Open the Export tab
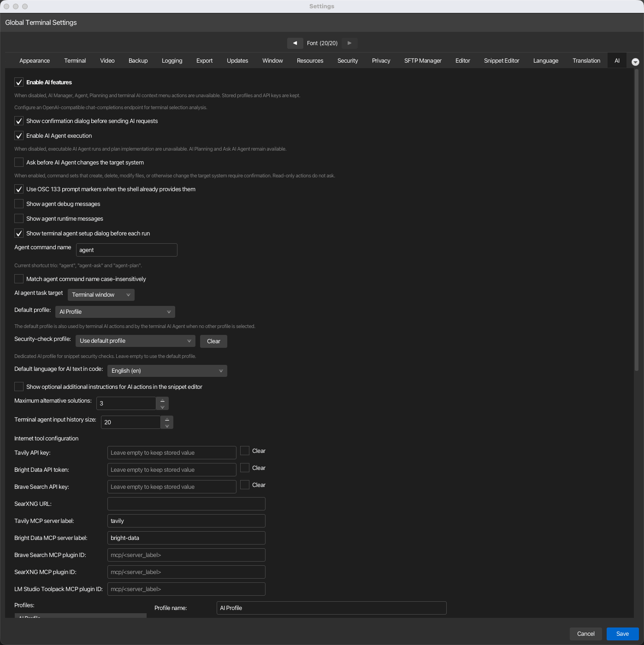Screen dimensions: 644x645 (205, 61)
